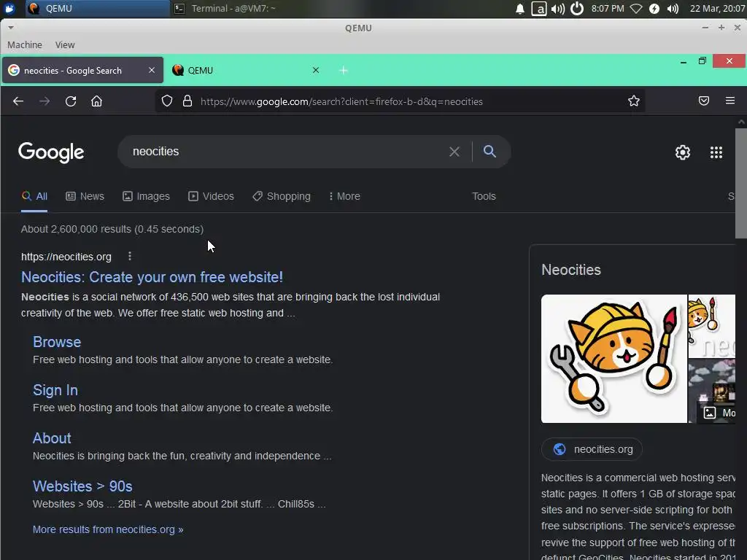Open power manager lightning icon

click(654, 9)
